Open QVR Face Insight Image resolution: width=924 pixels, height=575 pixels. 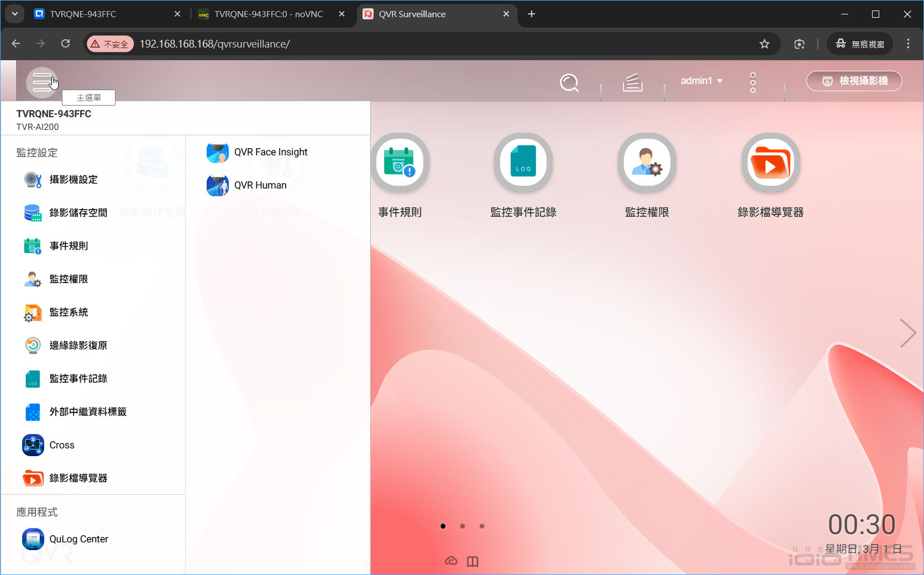tap(270, 152)
